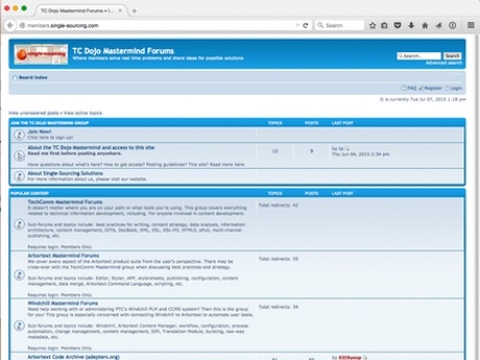Click the browser Search field
The height and width of the screenshot is (360, 480).
point(339,25)
